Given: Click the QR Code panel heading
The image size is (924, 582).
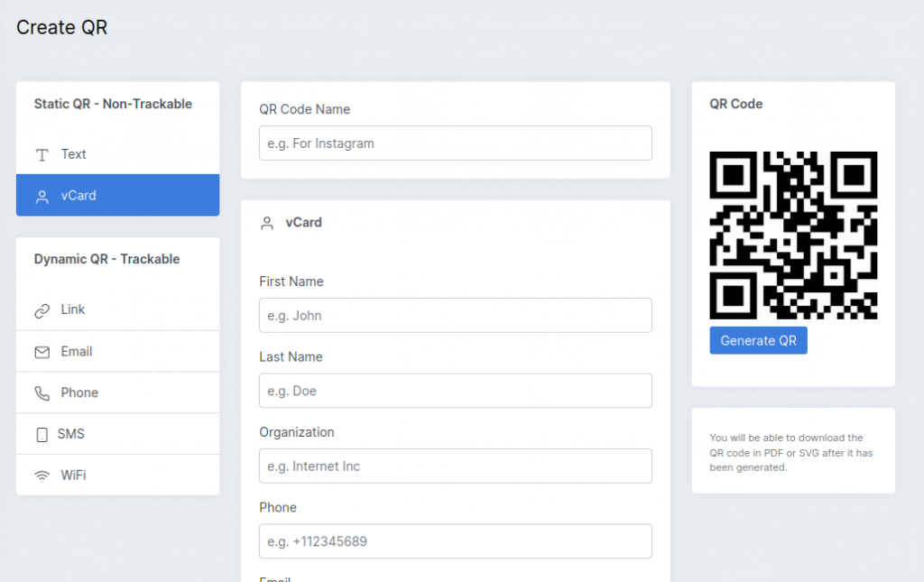Looking at the screenshot, I should [x=736, y=104].
